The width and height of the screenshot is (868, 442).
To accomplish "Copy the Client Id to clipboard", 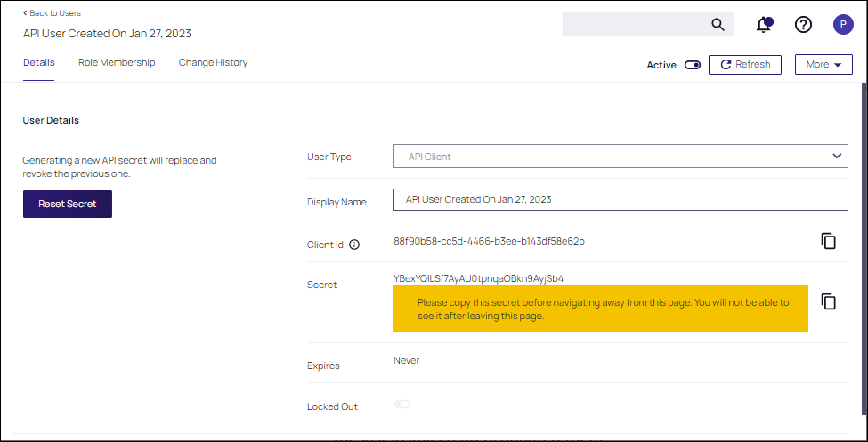I will (828, 241).
